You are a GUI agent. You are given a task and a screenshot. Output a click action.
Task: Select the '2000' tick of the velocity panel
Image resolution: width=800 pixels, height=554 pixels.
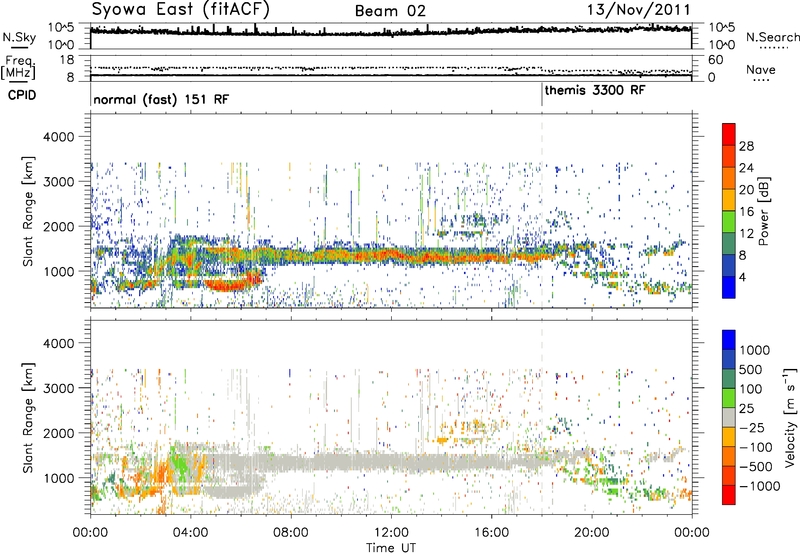pyautogui.click(x=61, y=433)
